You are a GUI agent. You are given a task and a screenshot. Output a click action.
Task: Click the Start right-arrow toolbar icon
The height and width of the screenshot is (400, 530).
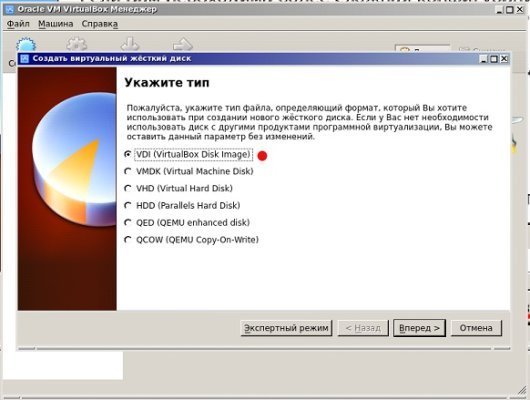click(183, 44)
